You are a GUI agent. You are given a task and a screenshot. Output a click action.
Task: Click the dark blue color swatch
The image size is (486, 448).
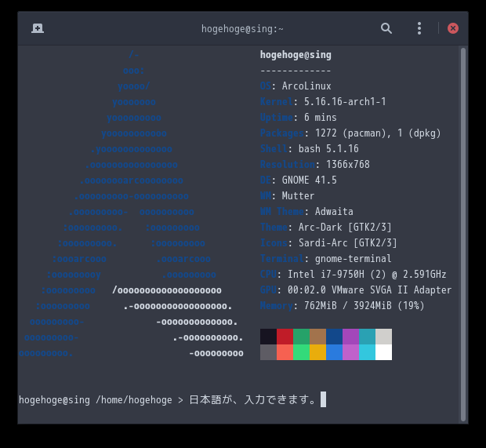pyautogui.click(x=334, y=337)
